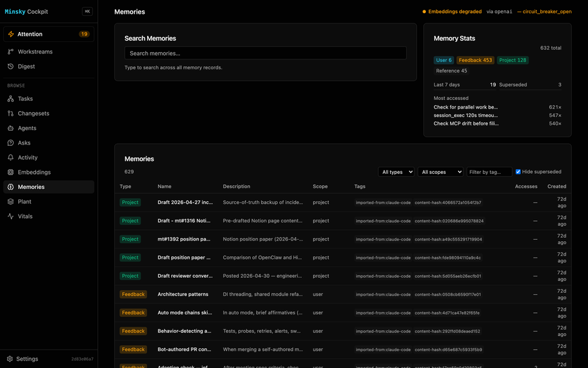Open the 'Draft - mt#1316 Noti...' memory
Viewport: 588px width, 368px height.
[x=184, y=221]
